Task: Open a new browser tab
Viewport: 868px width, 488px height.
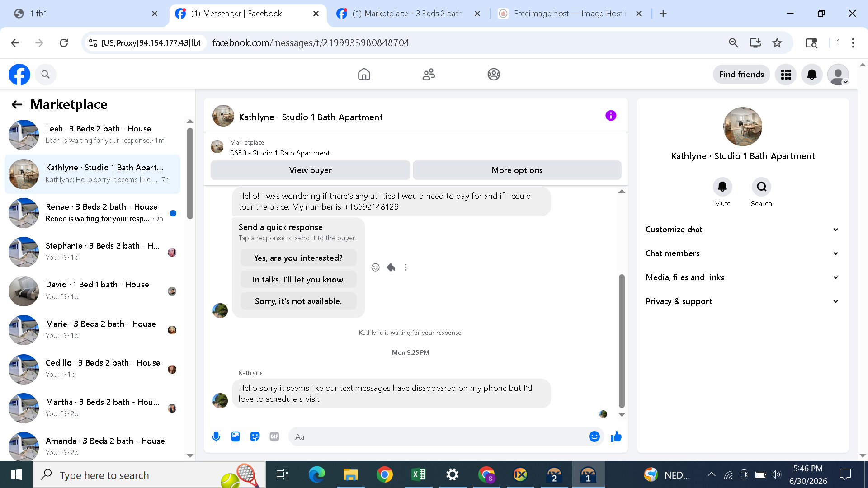Action: (663, 14)
